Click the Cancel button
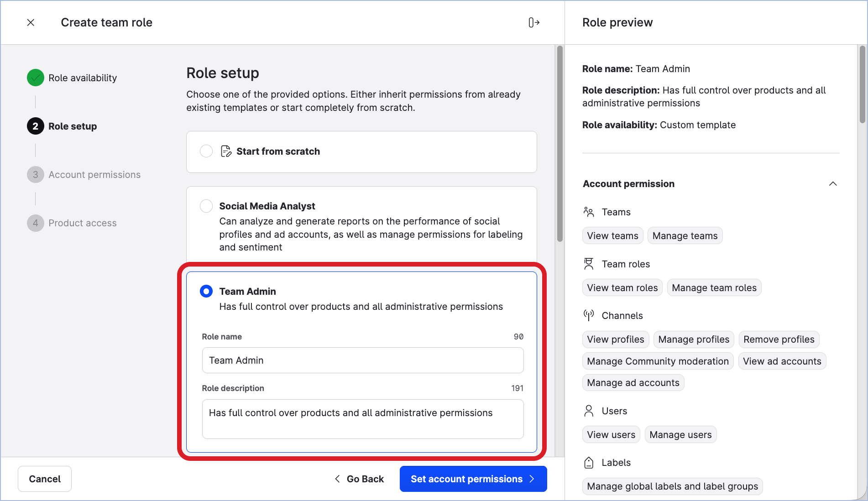 click(45, 479)
